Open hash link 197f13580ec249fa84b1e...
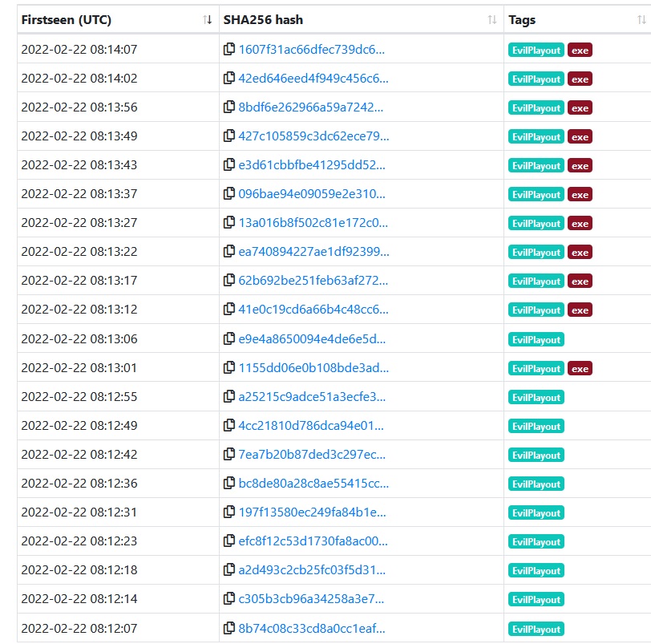Screen dimensions: 651x644 [312, 512]
